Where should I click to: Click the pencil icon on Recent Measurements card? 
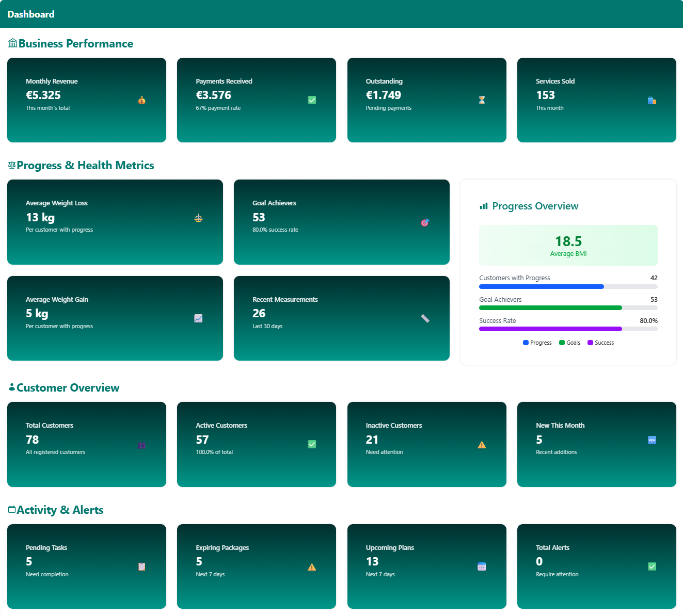point(425,318)
